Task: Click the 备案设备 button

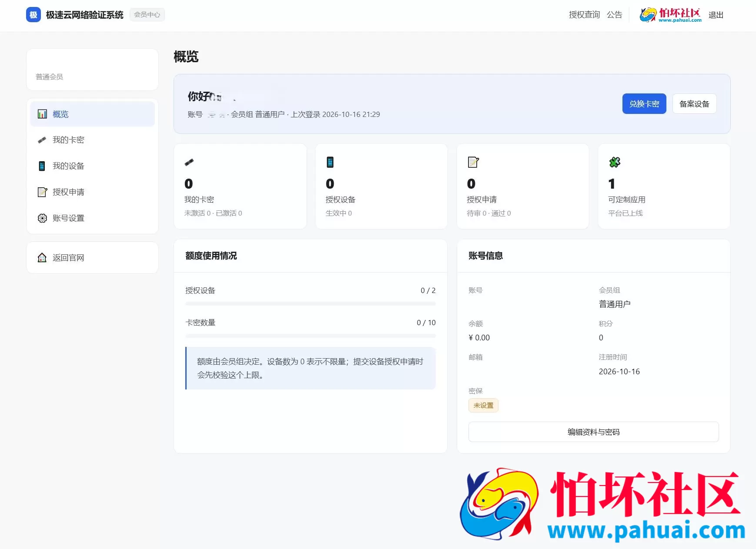Action: click(694, 104)
